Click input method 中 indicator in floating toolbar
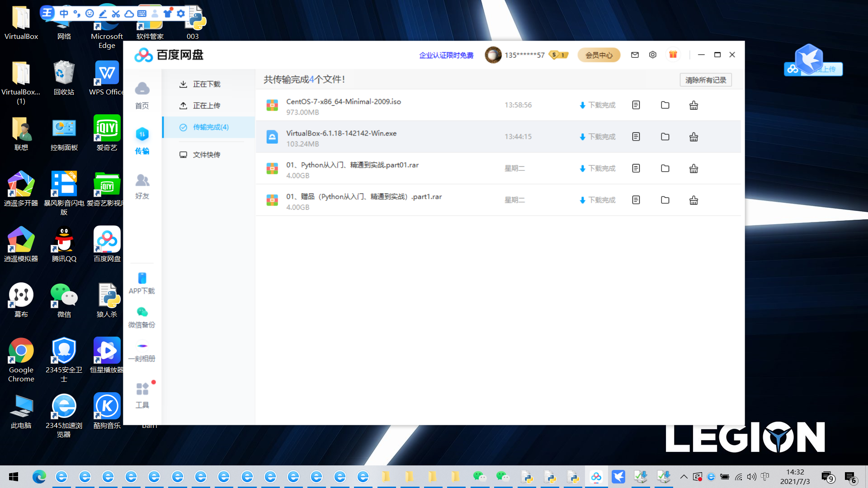Screen dimensions: 868x488 click(x=64, y=14)
